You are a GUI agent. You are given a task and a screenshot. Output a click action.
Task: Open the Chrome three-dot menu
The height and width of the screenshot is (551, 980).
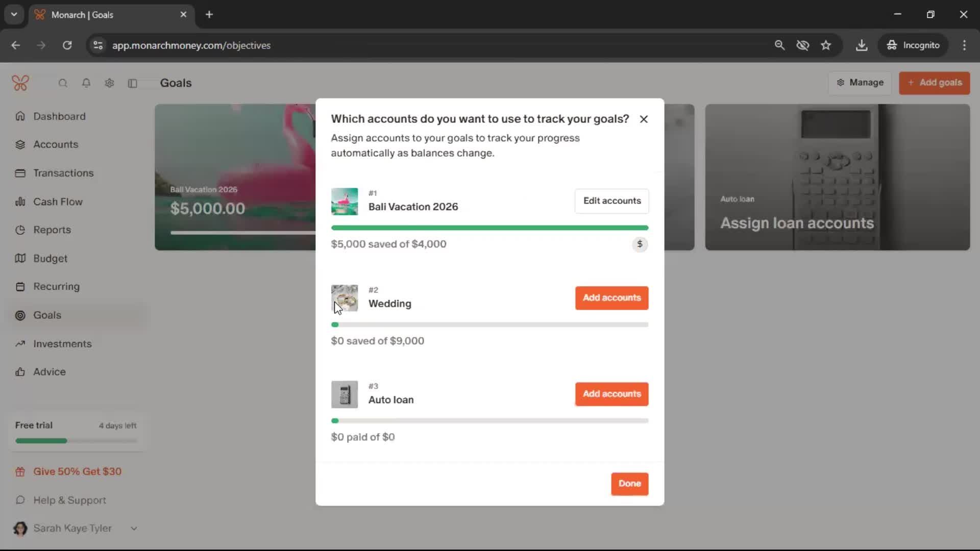(x=964, y=45)
